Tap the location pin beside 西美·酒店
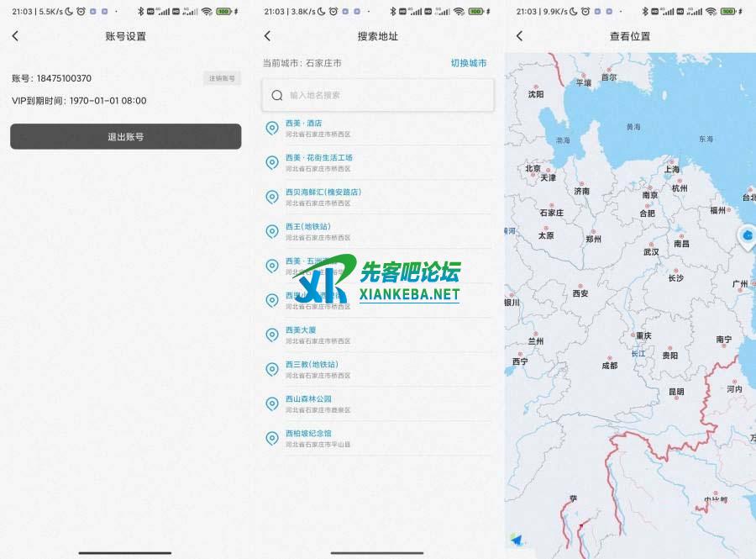Viewport: 756px width, 559px height. (x=271, y=128)
